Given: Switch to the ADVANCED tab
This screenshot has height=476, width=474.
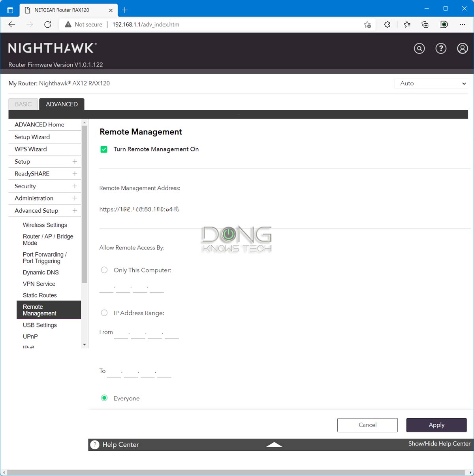Looking at the screenshot, I should [x=62, y=104].
